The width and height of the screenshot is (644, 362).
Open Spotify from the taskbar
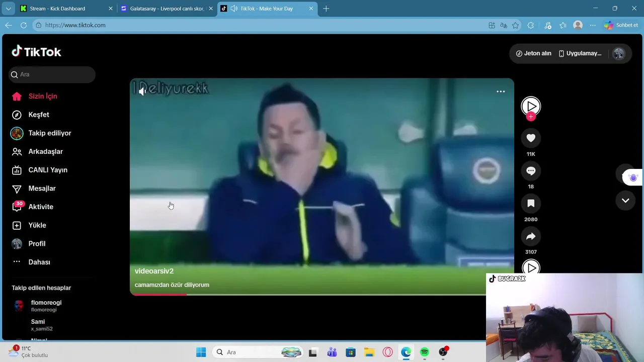pyautogui.click(x=425, y=352)
